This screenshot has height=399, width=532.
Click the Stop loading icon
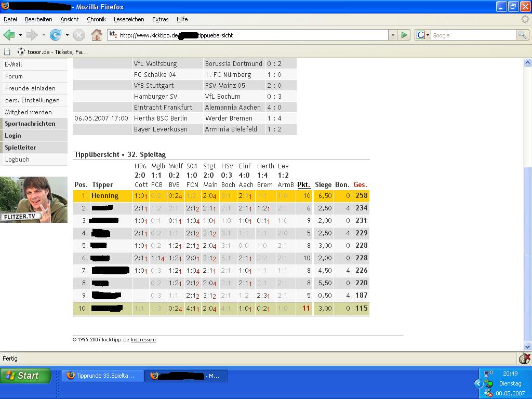(79, 35)
